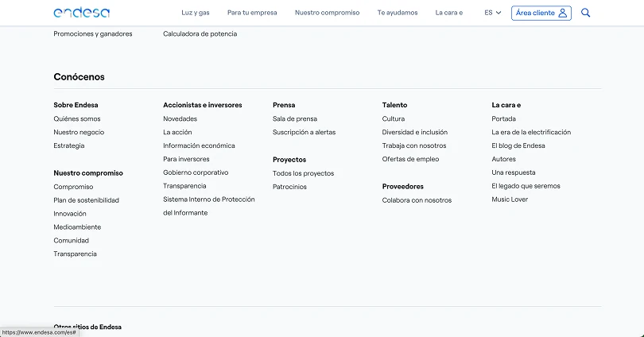Image resolution: width=644 pixels, height=337 pixels.
Task: Open Autores link
Action: coord(503,159)
